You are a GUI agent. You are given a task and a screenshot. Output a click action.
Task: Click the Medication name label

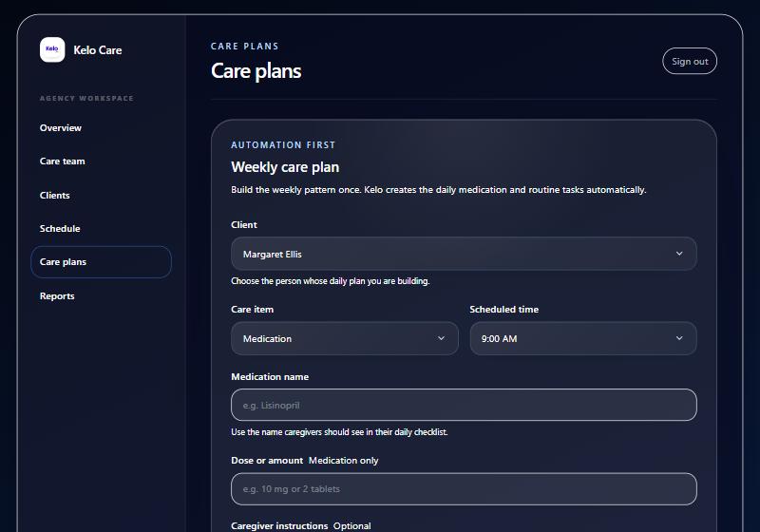(270, 376)
